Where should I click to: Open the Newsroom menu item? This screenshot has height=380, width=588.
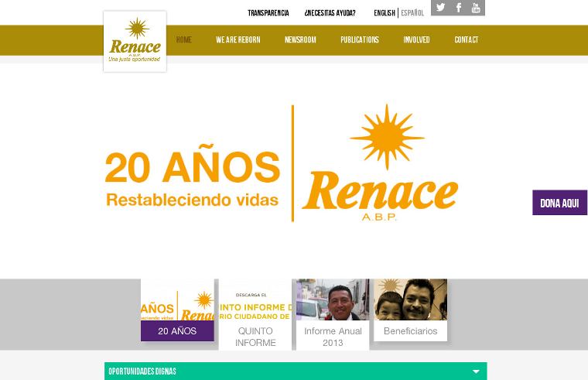300,40
